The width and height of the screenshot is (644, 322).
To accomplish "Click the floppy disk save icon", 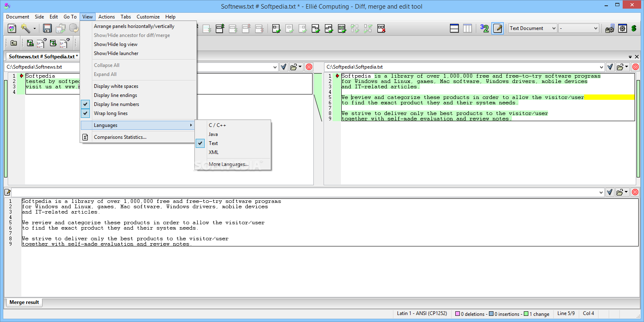I will 47,28.
